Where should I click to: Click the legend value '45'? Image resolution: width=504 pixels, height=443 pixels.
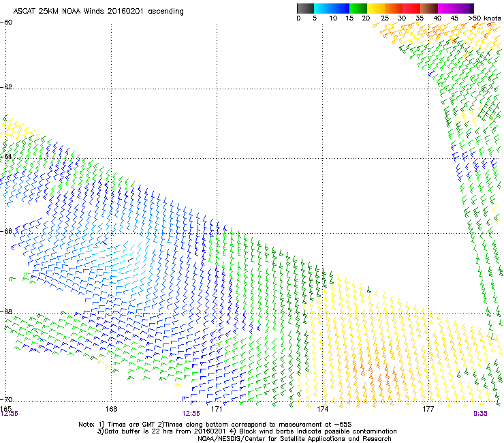(454, 18)
